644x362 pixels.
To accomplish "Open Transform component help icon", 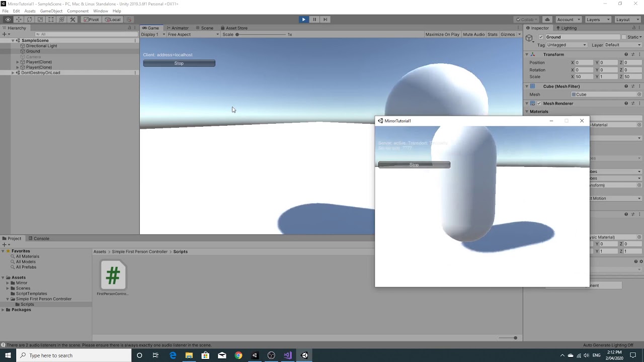I will coord(626,54).
